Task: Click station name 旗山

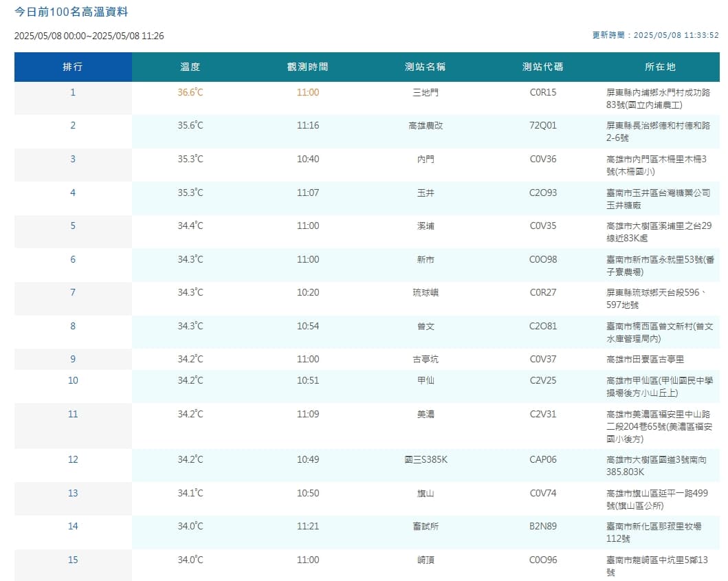Action: [426, 493]
